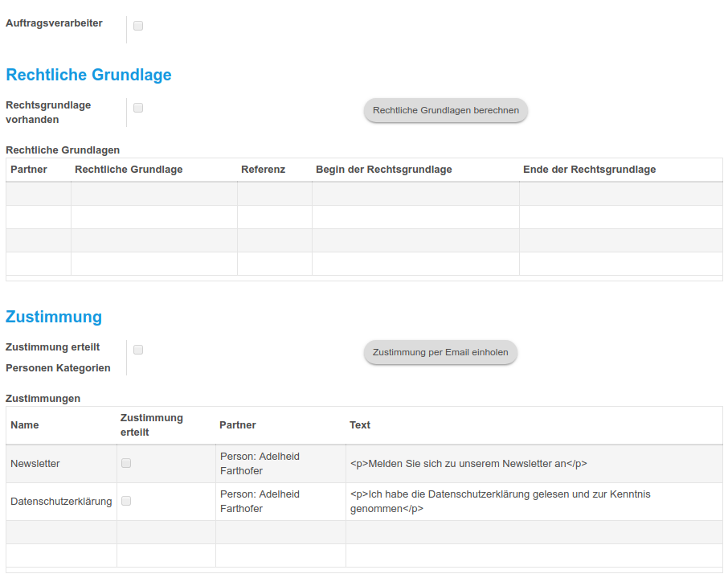Viewport: 728px width, 578px height.
Task: Check Zustimmung erteilt for Newsletter row
Action: pyautogui.click(x=126, y=463)
